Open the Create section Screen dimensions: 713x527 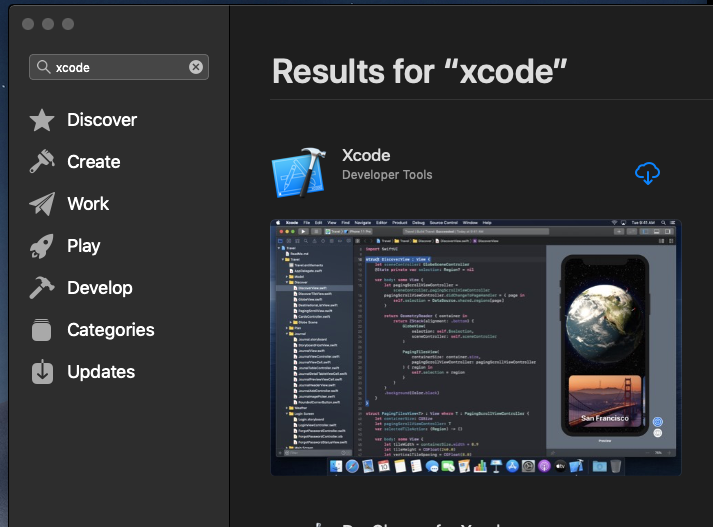94,162
